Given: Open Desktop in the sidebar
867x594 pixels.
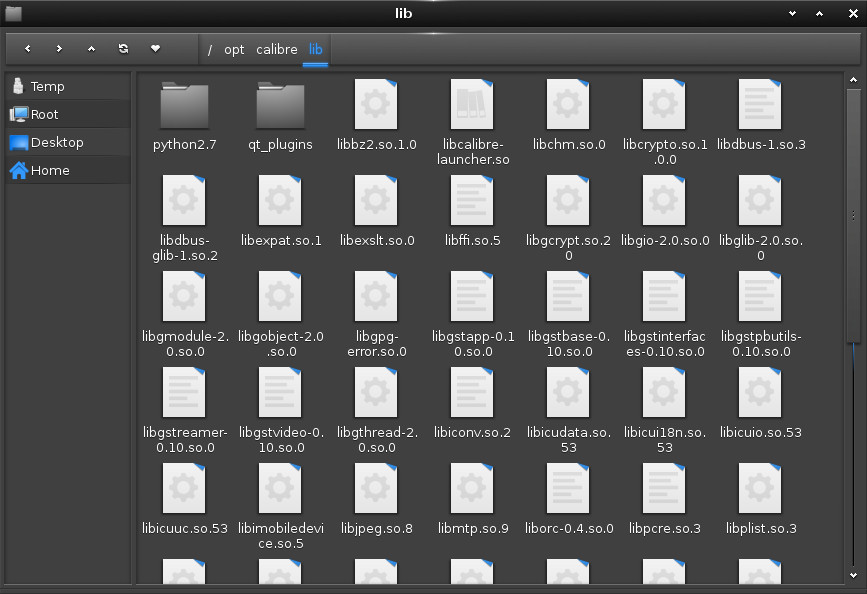Looking at the screenshot, I should tap(57, 142).
